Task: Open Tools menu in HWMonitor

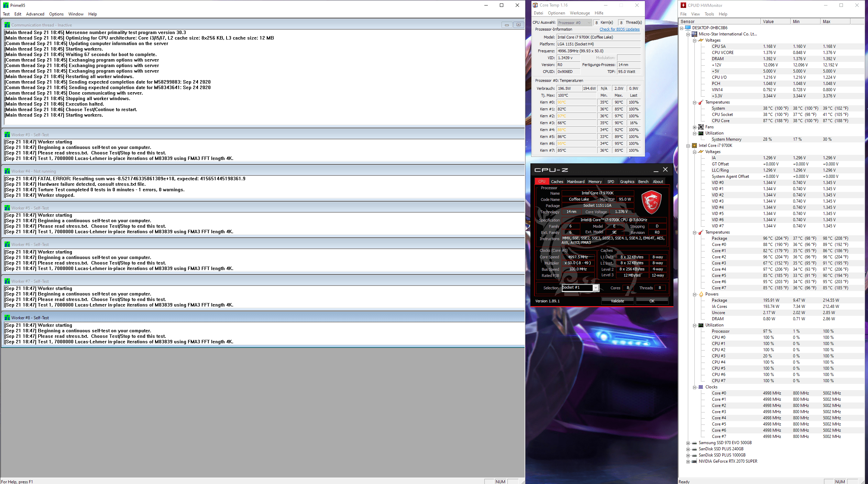Action: [x=709, y=14]
